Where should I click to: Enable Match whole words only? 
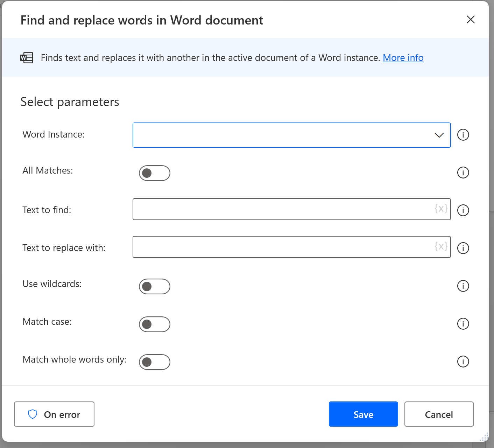click(155, 362)
